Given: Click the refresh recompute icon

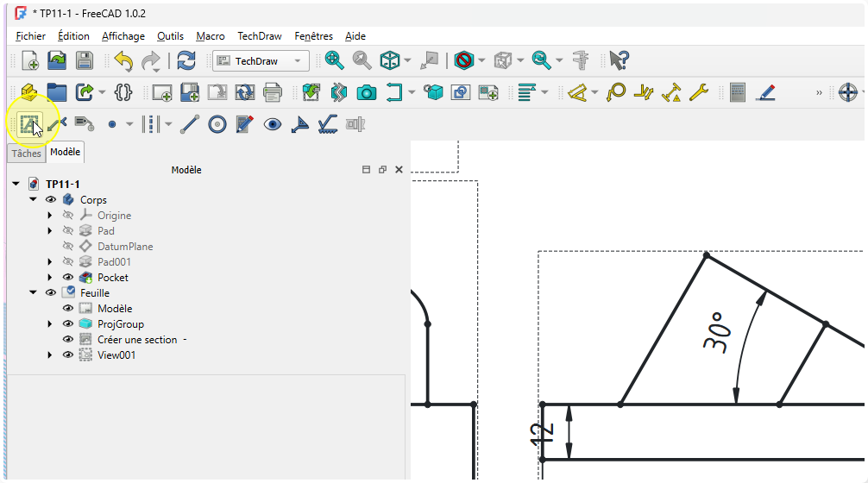Looking at the screenshot, I should point(186,60).
